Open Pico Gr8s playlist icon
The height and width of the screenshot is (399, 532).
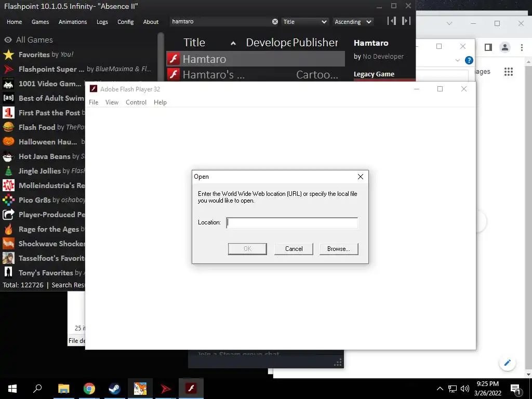pos(8,200)
